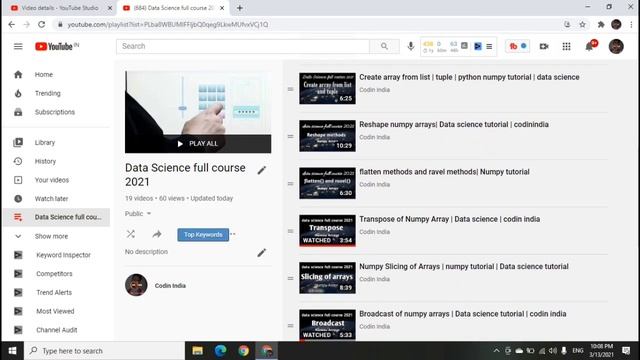Share the playlist

tap(157, 234)
